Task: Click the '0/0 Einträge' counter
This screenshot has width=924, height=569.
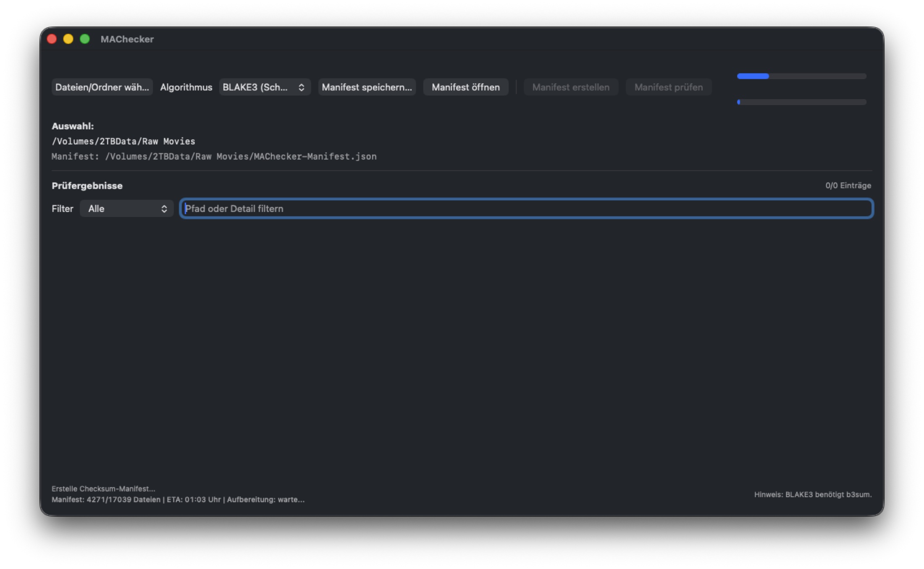Action: [x=848, y=186]
